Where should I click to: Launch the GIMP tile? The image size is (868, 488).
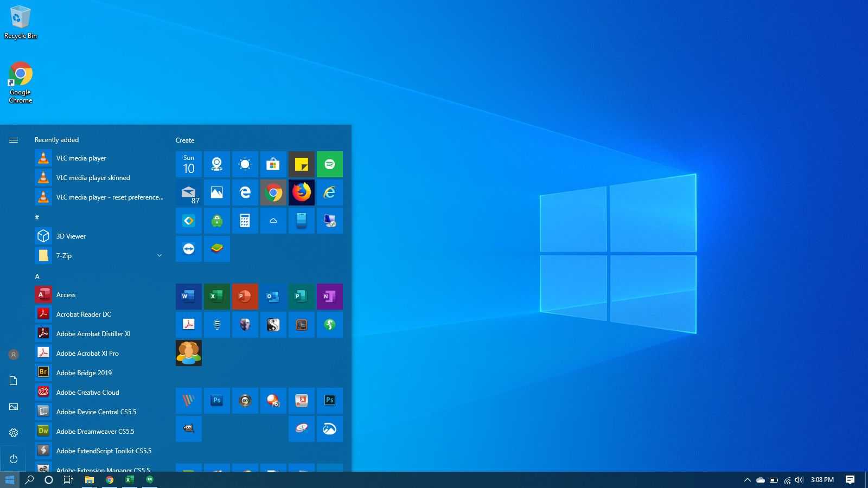(189, 429)
